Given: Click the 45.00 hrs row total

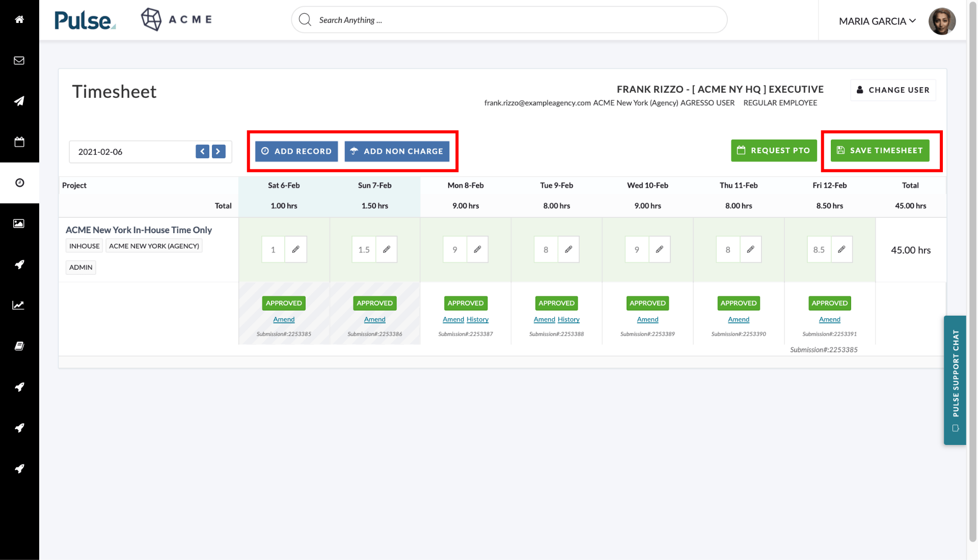Looking at the screenshot, I should point(910,250).
